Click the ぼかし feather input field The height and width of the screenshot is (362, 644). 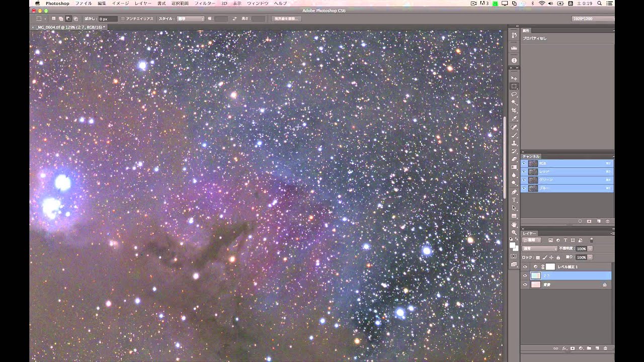click(x=108, y=19)
